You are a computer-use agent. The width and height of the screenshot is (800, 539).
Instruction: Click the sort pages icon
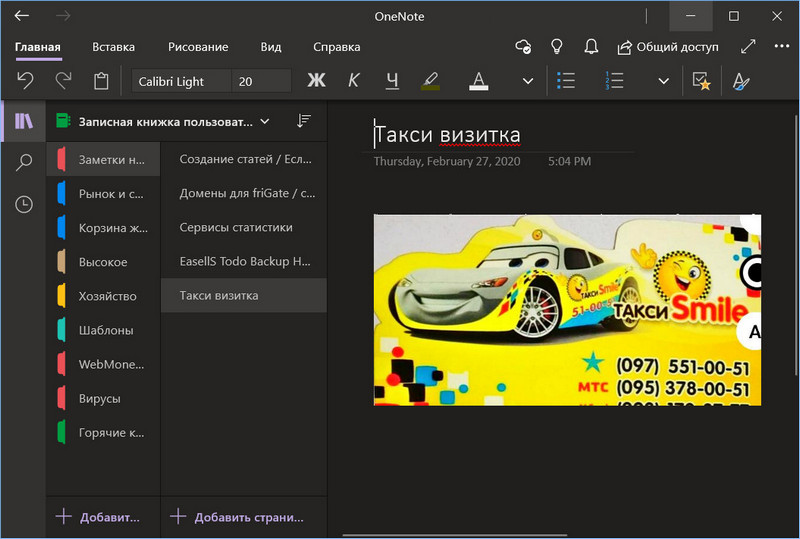click(304, 122)
